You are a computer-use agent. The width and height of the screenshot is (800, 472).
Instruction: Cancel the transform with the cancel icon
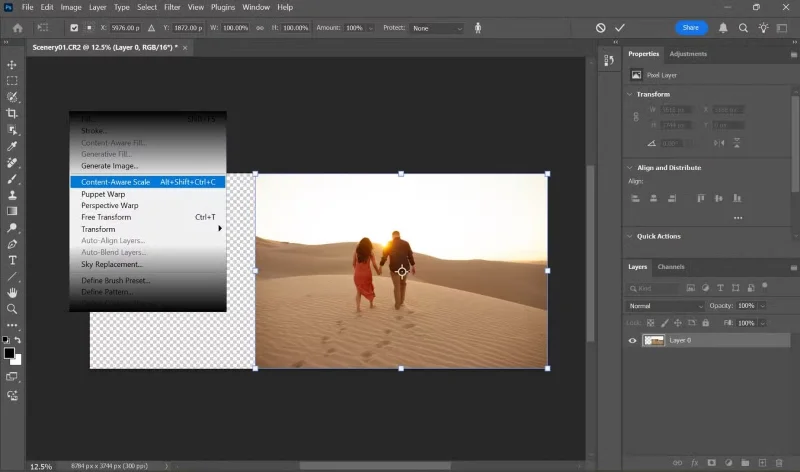601,28
